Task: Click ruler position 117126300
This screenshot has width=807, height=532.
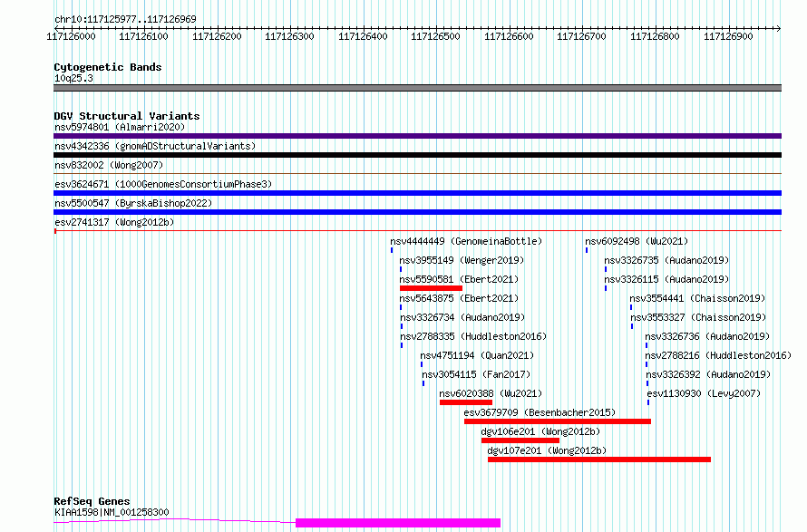Action: (x=290, y=36)
